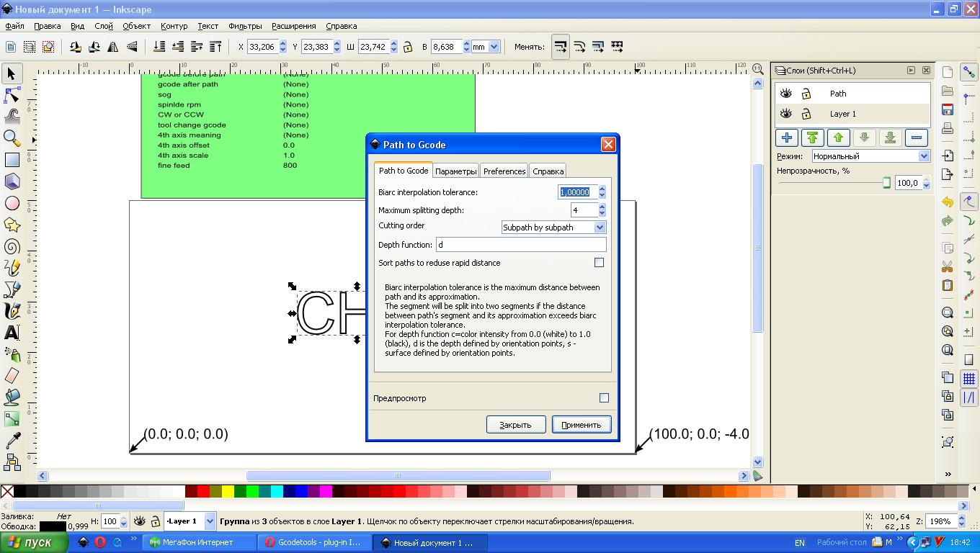Image resolution: width=980 pixels, height=553 pixels.
Task: Switch to Preferences tab in dialog
Action: pyautogui.click(x=504, y=171)
